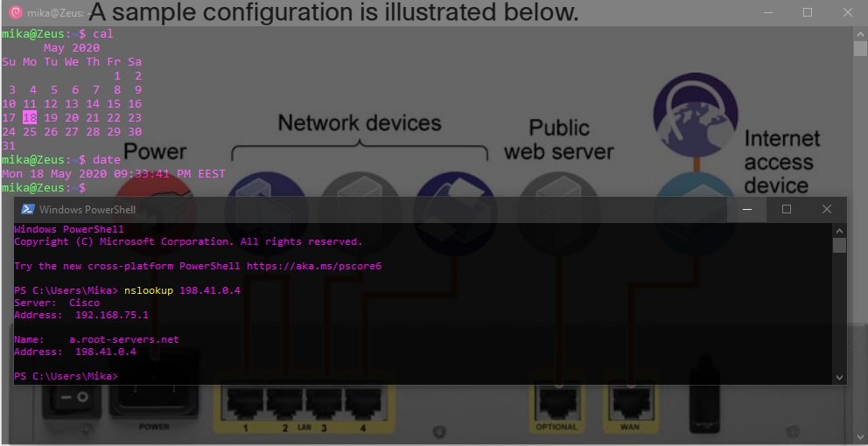Click the empty 'mika@Zeus:~$' prompt line

point(44,188)
